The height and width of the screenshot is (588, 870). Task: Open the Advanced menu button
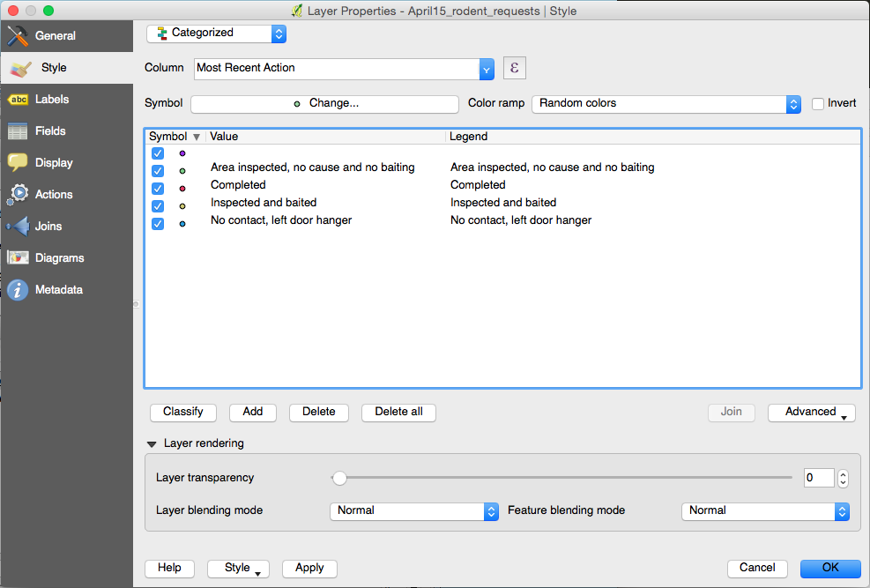(811, 412)
